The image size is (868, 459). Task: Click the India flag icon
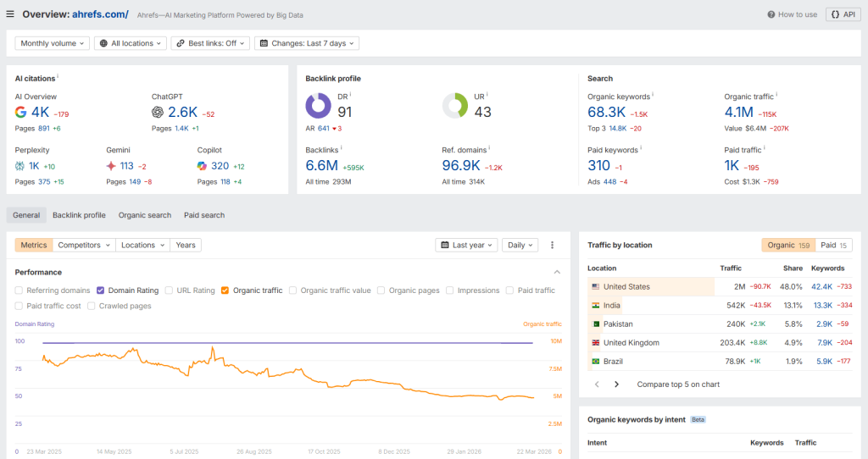596,305
